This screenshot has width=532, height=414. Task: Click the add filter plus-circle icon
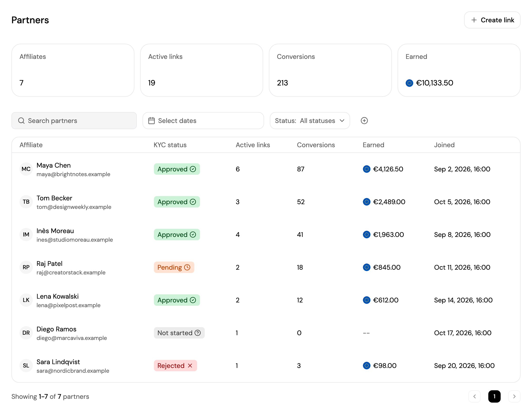364,121
